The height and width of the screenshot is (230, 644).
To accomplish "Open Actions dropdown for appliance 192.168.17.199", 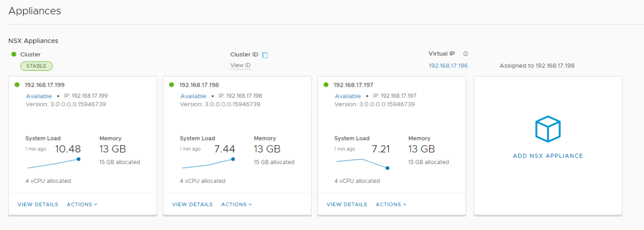I will [82, 204].
